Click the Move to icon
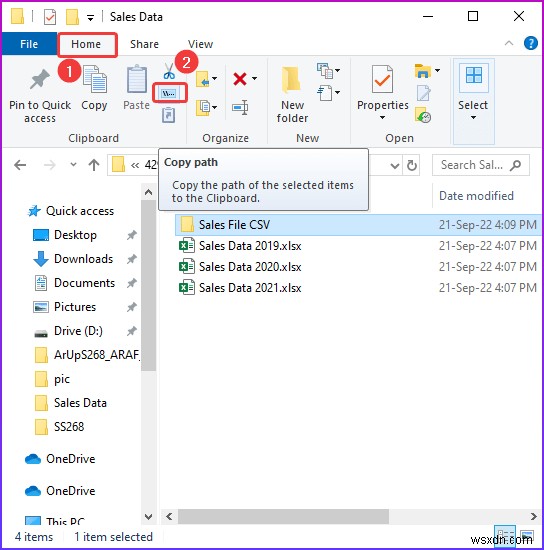The width and height of the screenshot is (544, 550). (x=202, y=79)
